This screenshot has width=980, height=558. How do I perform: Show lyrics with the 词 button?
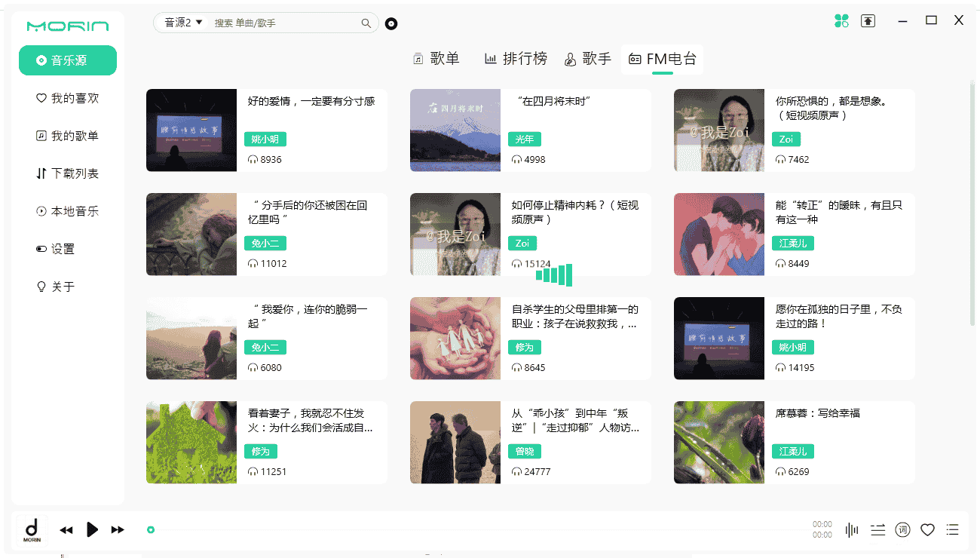click(x=902, y=530)
